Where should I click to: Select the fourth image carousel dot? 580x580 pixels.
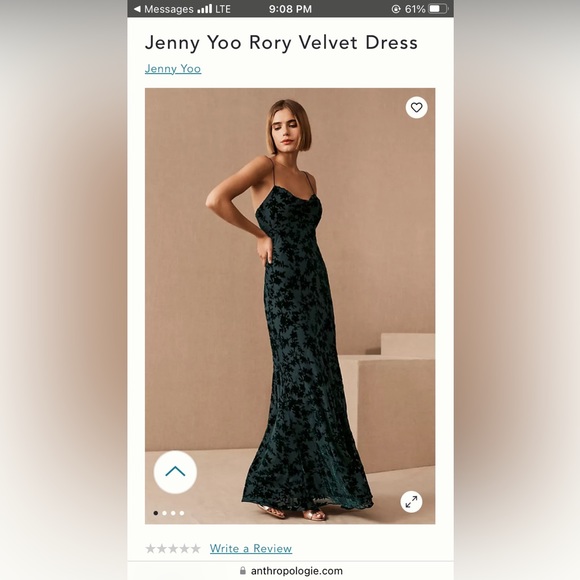[x=182, y=513]
